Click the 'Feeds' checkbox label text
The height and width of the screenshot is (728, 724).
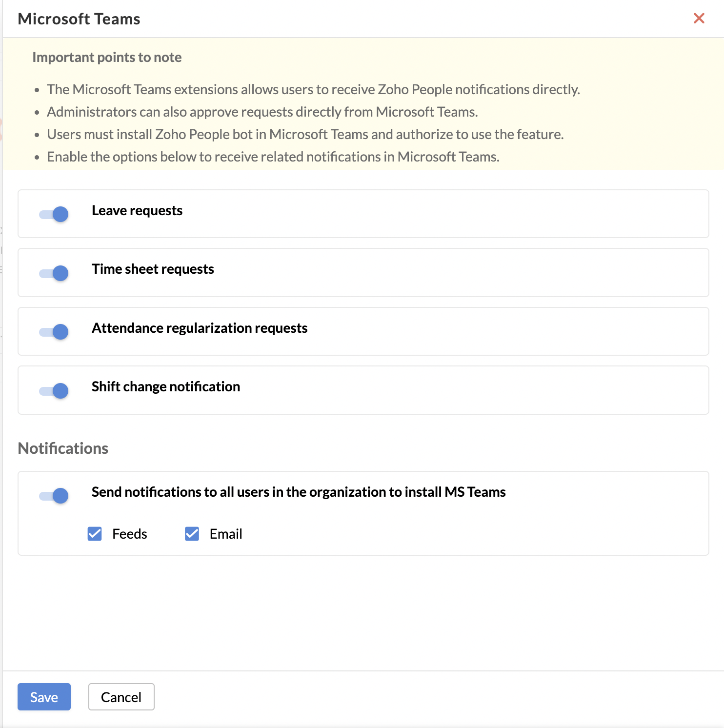129,534
